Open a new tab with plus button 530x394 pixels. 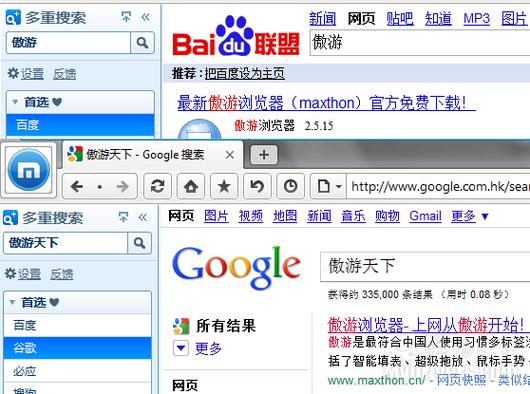coord(264,155)
